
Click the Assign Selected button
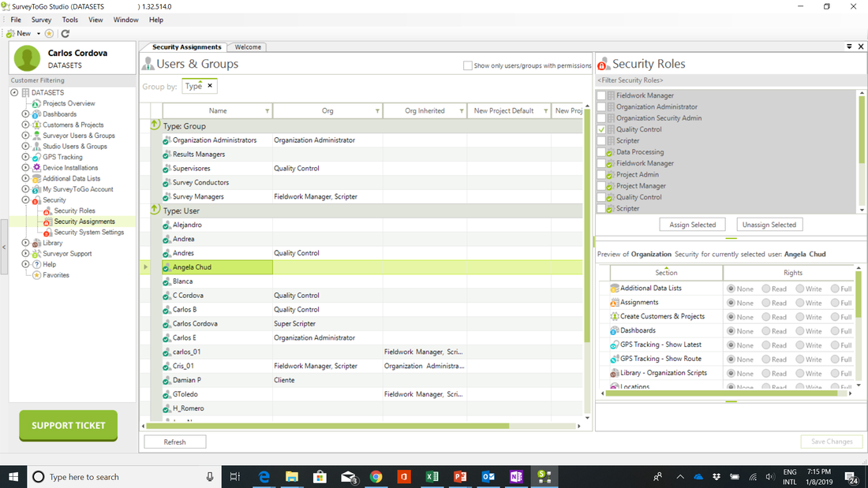[x=693, y=225]
